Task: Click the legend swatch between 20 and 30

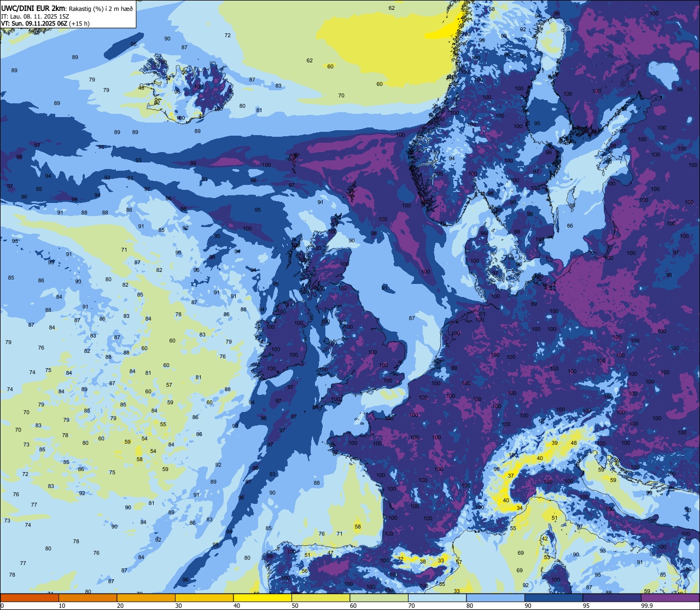Action: point(146,598)
